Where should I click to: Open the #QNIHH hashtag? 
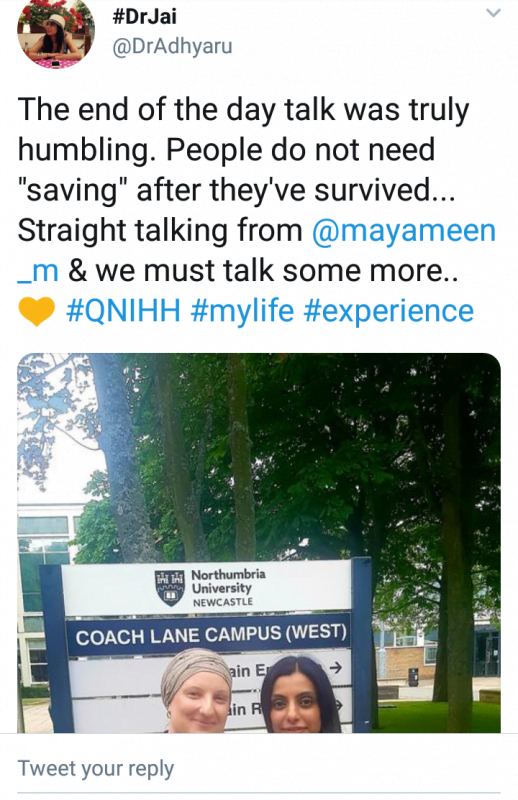click(x=124, y=311)
